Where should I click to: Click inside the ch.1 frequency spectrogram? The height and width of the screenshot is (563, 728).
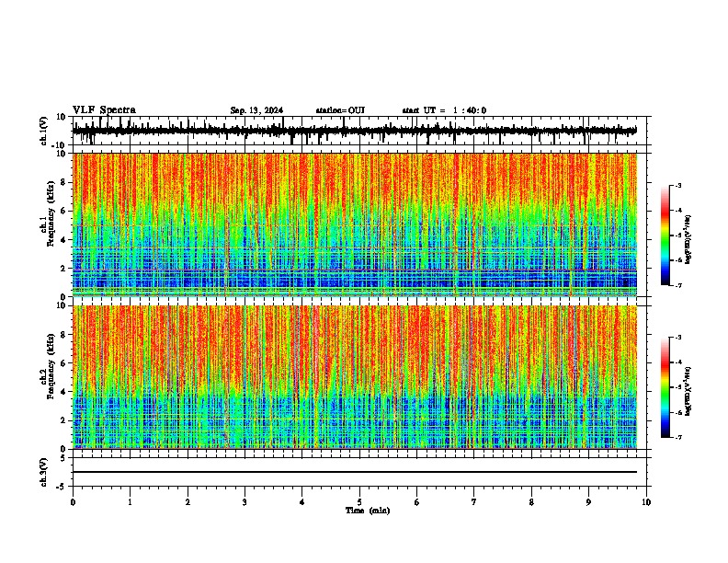click(355, 224)
